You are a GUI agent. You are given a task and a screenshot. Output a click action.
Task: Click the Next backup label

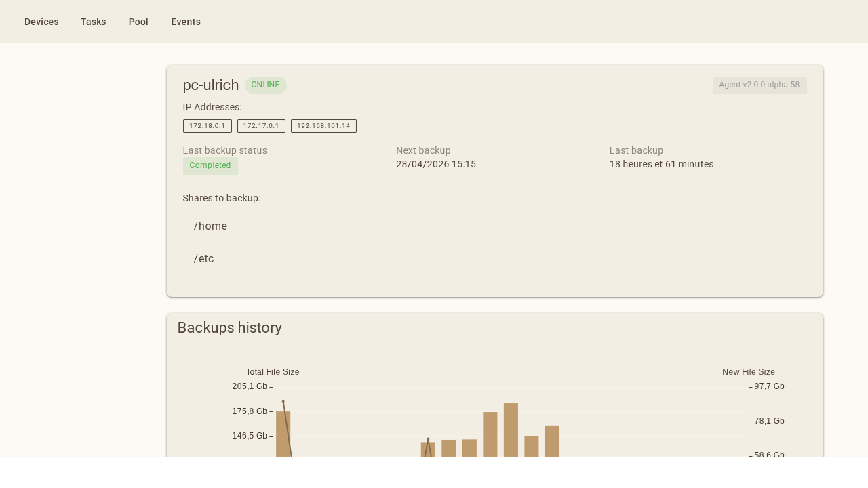click(x=423, y=150)
